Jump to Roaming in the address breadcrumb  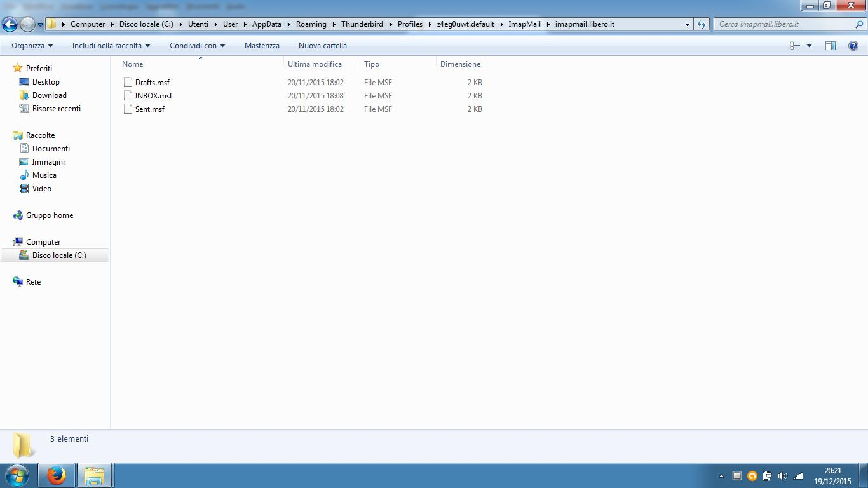[311, 24]
